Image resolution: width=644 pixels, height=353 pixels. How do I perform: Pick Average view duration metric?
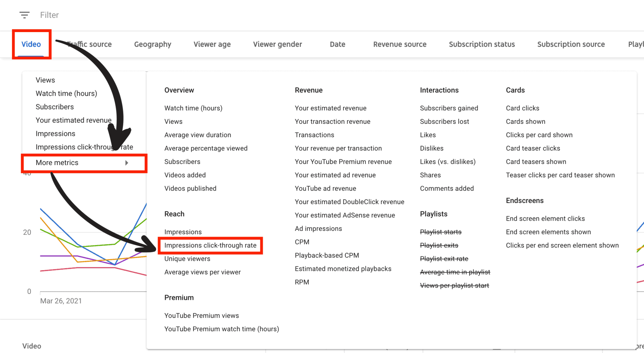pyautogui.click(x=198, y=135)
